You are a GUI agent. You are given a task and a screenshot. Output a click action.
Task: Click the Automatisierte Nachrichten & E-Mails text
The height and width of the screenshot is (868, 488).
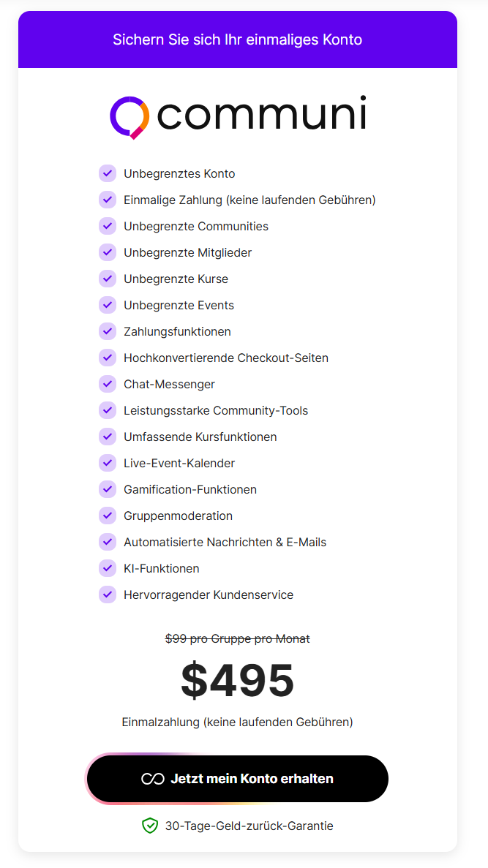[x=225, y=542]
